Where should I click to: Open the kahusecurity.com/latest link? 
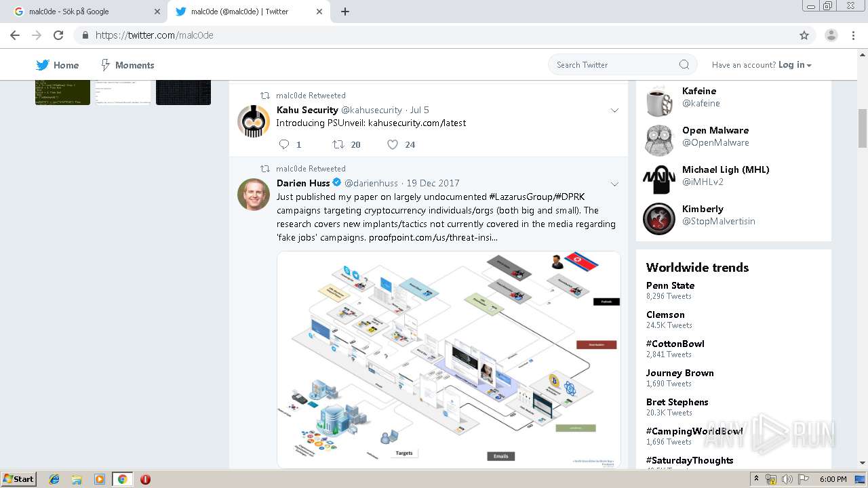tap(417, 123)
